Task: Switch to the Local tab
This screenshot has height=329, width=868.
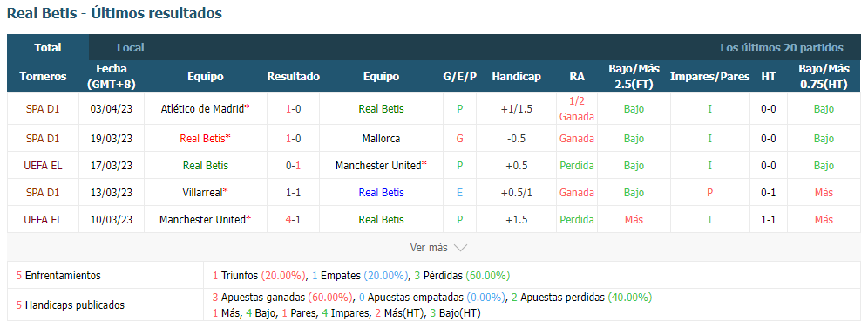Action: tap(131, 48)
